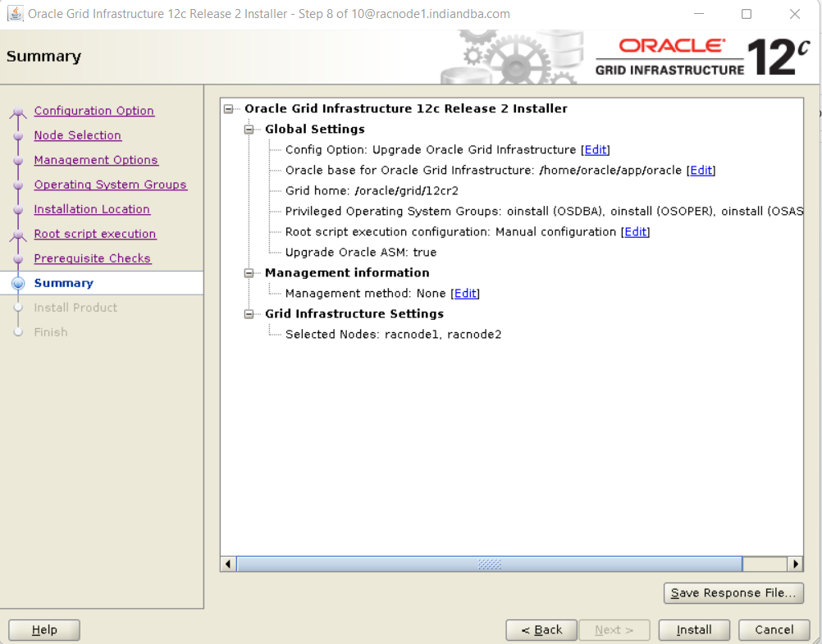Click the horizontal scrollbar right arrow

point(796,564)
